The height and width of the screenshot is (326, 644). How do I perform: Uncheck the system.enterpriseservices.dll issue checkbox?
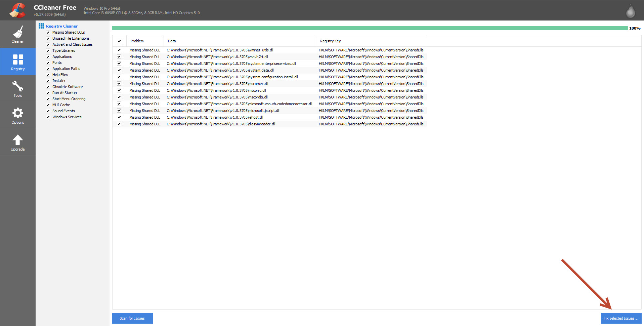click(119, 64)
